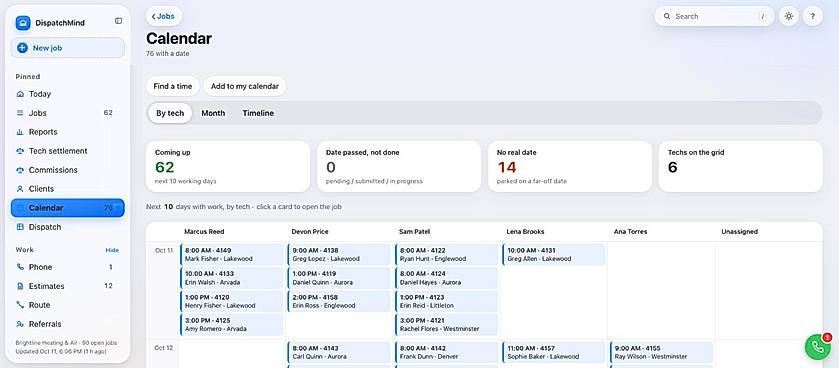839x368 pixels.
Task: Hide the Work section
Action: [x=112, y=250]
